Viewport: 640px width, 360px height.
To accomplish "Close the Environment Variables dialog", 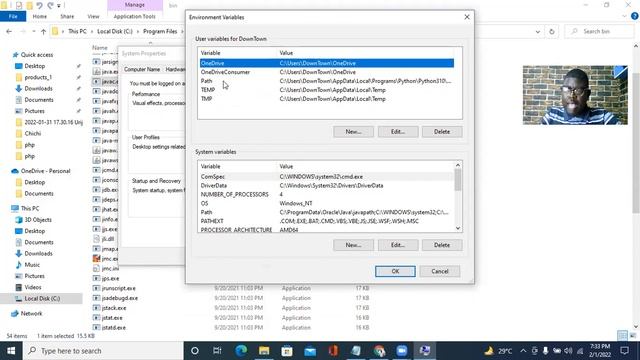I will (467, 17).
